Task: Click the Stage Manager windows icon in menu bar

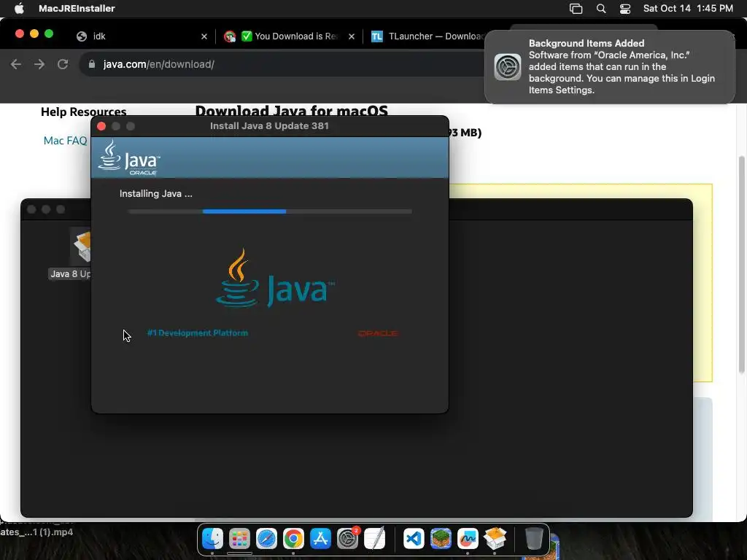Action: point(576,9)
